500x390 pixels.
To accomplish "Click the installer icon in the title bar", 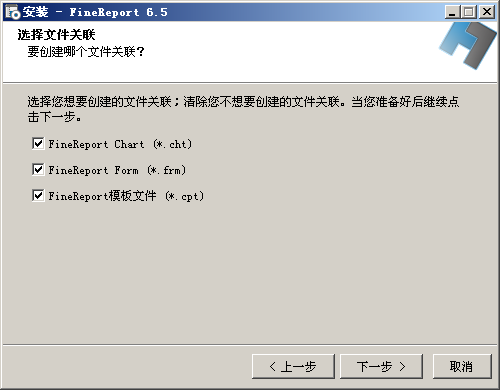I will click(x=13, y=12).
